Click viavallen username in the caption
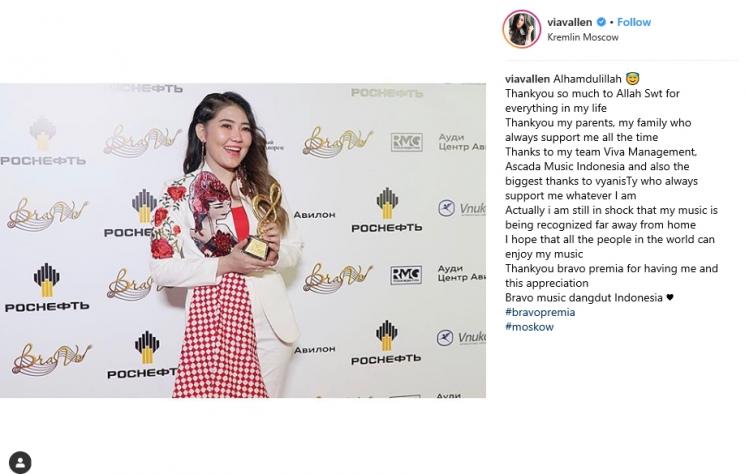Screen dimensions: 745x474 click(x=527, y=78)
